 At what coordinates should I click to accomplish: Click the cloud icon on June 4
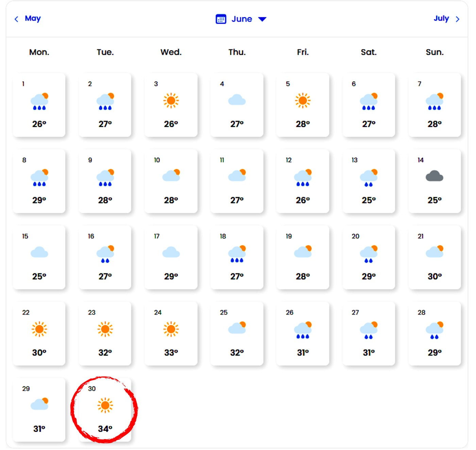click(237, 100)
